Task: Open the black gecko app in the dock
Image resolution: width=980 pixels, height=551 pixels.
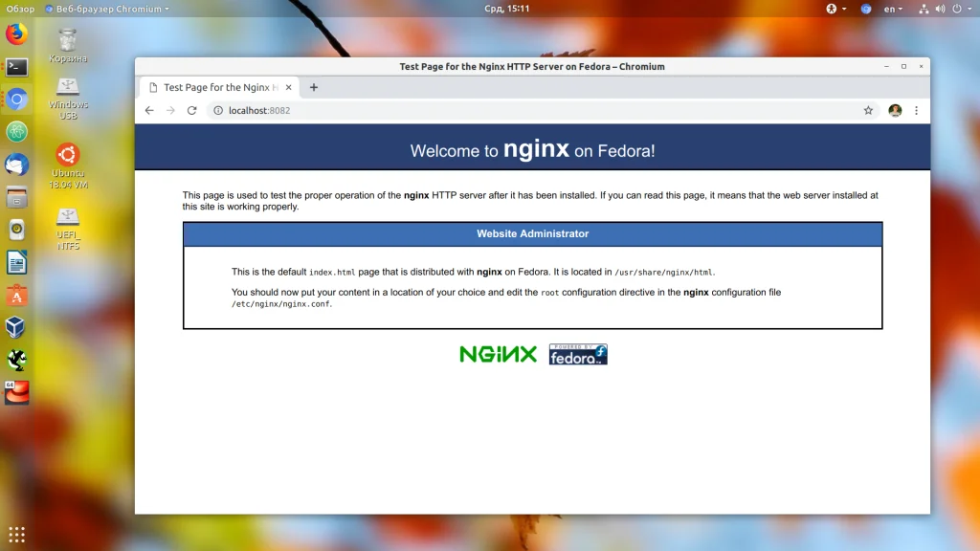Action: tap(17, 360)
